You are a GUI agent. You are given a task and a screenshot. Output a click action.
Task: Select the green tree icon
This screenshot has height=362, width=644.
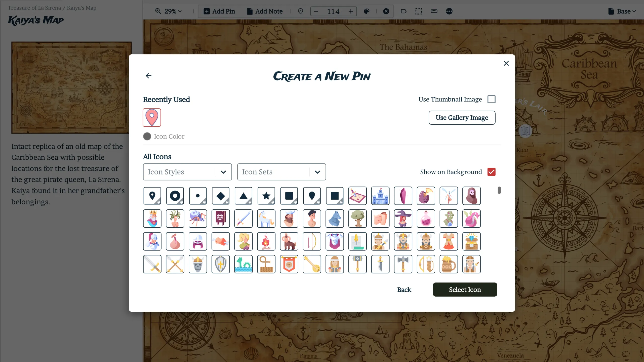tap(357, 218)
